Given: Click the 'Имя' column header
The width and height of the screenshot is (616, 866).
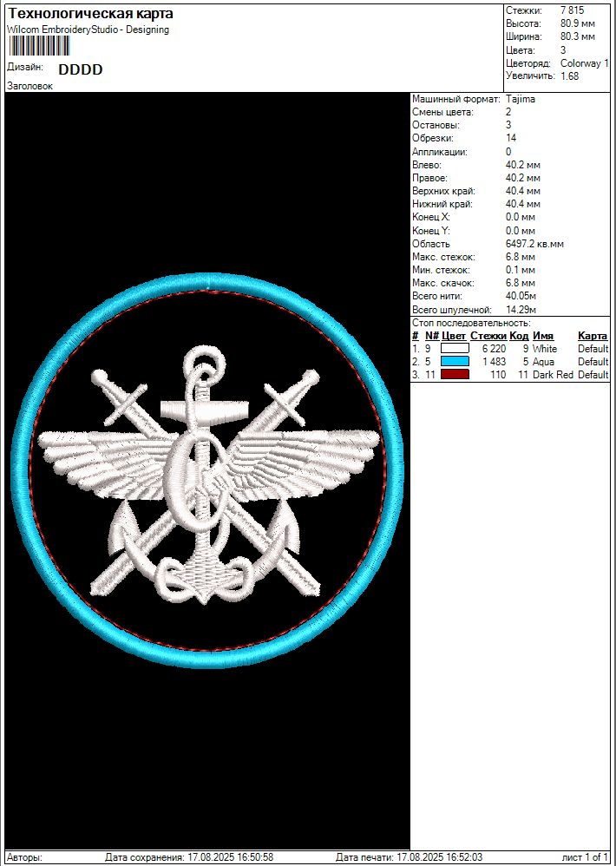Looking at the screenshot, I should [x=543, y=336].
